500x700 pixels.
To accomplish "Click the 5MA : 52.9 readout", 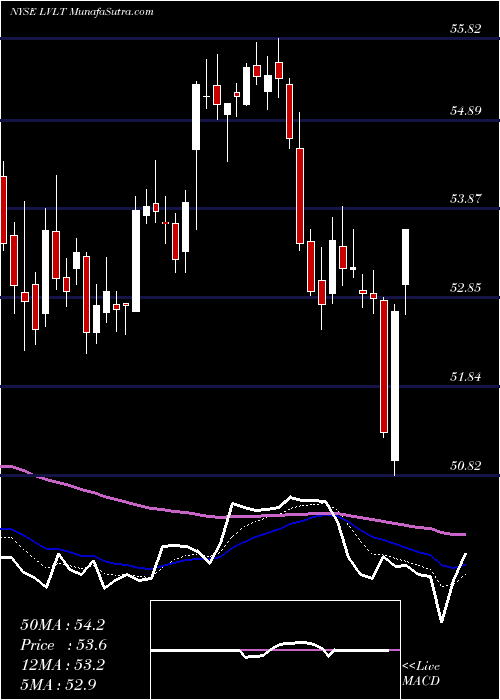I will [x=58, y=684].
